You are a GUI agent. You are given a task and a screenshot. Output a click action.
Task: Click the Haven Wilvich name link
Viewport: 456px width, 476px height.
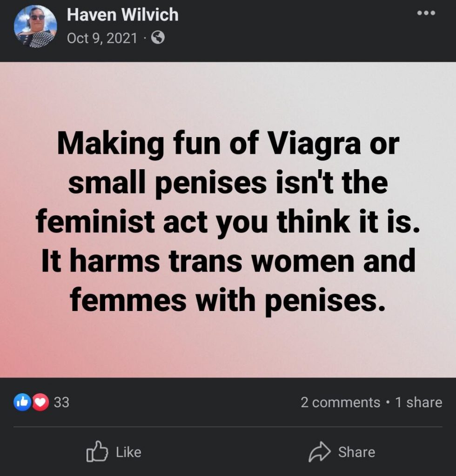click(x=122, y=15)
